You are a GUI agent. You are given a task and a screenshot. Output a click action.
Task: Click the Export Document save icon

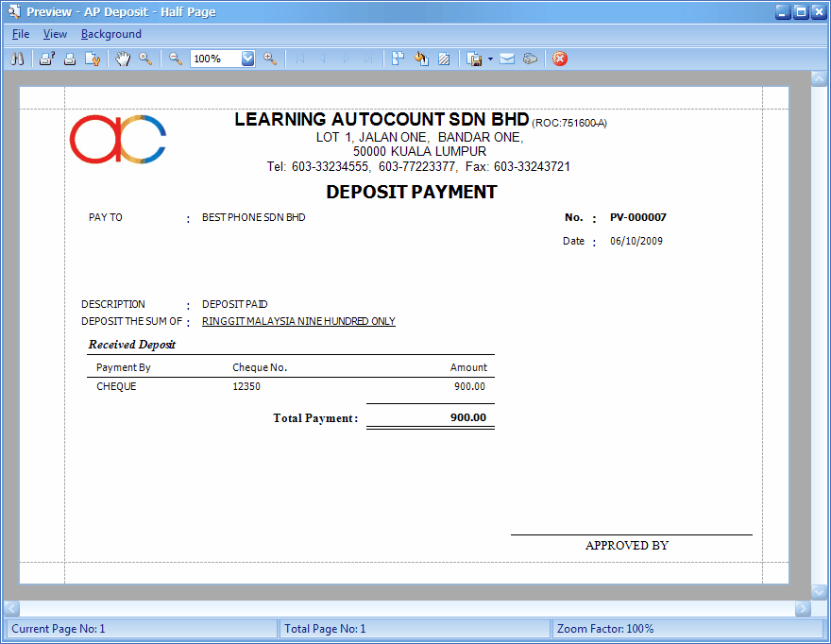coord(474,59)
